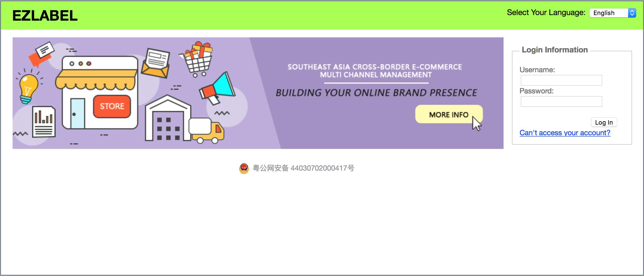Viewport: 644px width, 276px height.
Task: Click "SOUTHEAST ASIA CROSS-BORDER E-COMMERCE" banner text
Action: tap(375, 67)
